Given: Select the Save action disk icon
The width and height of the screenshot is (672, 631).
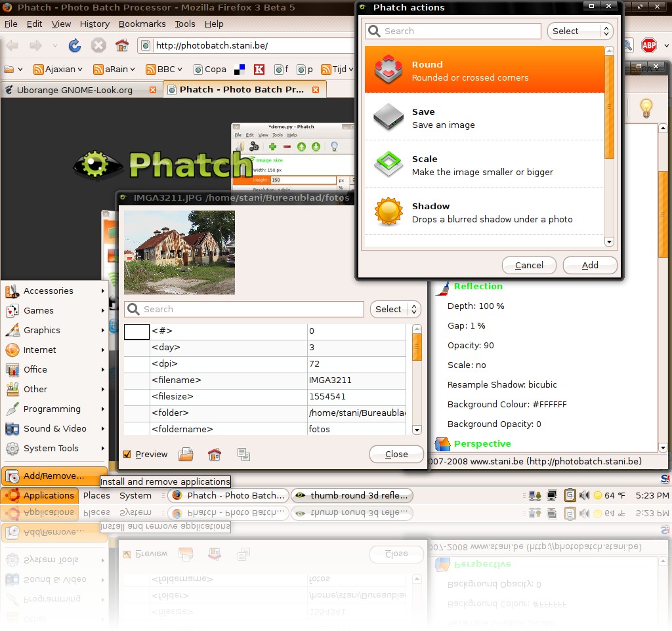Looking at the screenshot, I should (388, 117).
